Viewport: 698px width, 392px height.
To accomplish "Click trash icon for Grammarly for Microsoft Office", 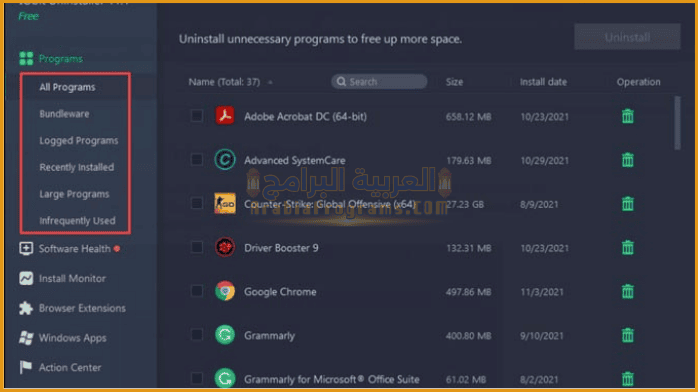I will click(x=628, y=379).
